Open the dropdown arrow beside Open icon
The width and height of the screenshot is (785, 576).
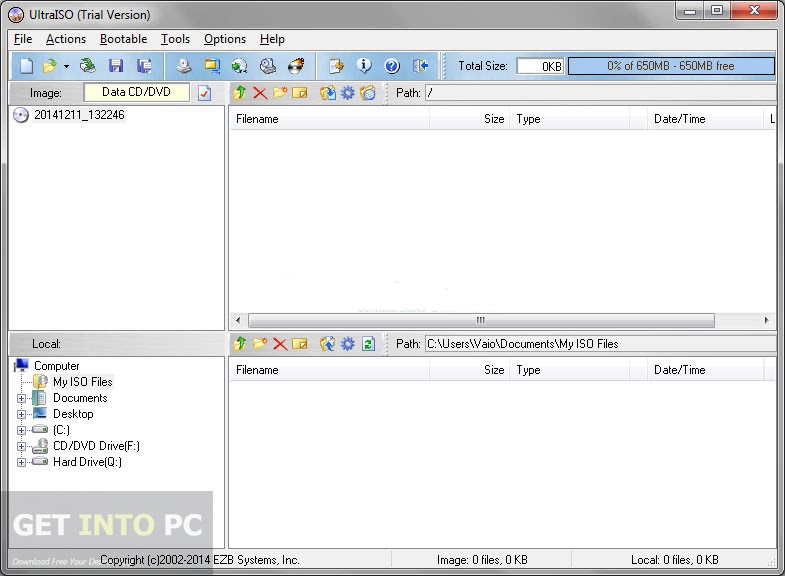point(66,66)
